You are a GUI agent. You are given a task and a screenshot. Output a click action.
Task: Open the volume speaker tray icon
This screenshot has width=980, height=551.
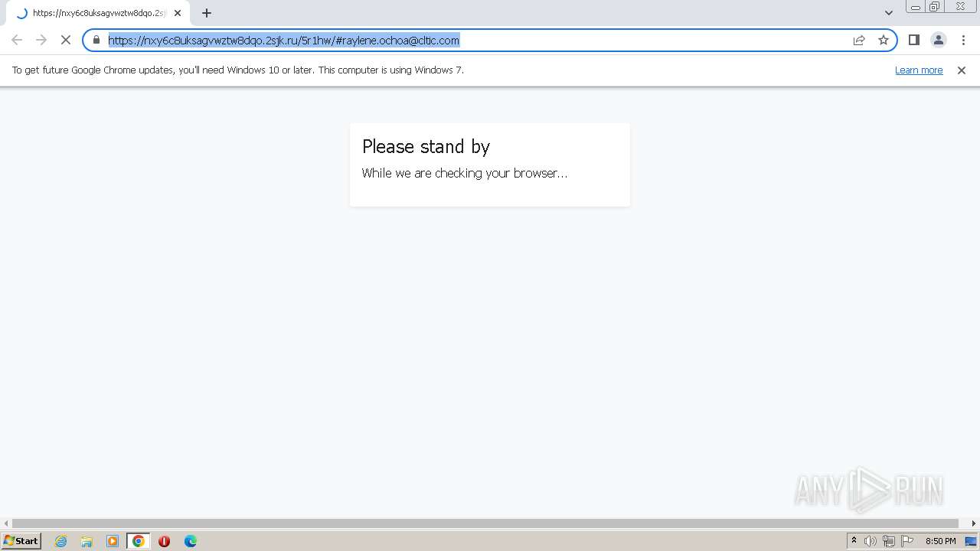871,541
